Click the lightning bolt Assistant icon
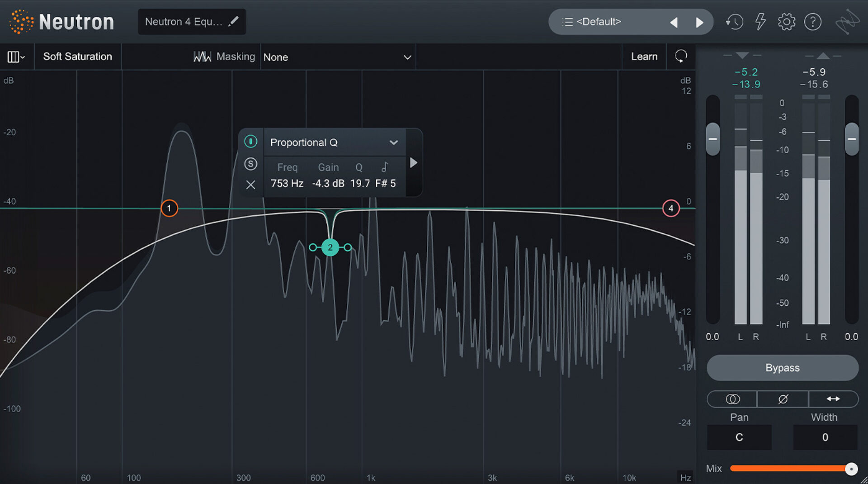The height and width of the screenshot is (484, 868). pos(760,21)
